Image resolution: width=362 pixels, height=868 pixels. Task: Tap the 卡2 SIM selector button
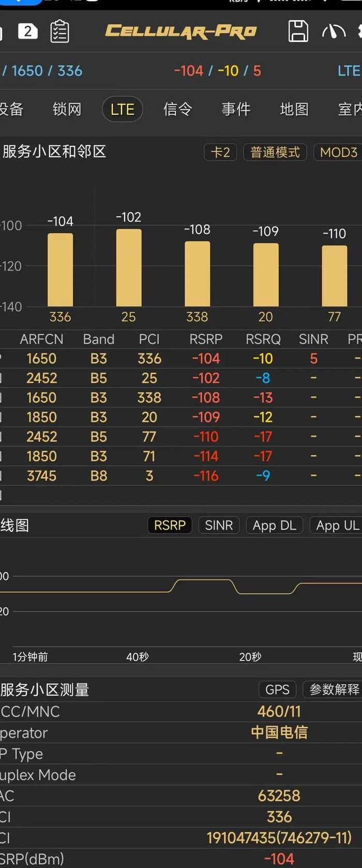[x=220, y=152]
